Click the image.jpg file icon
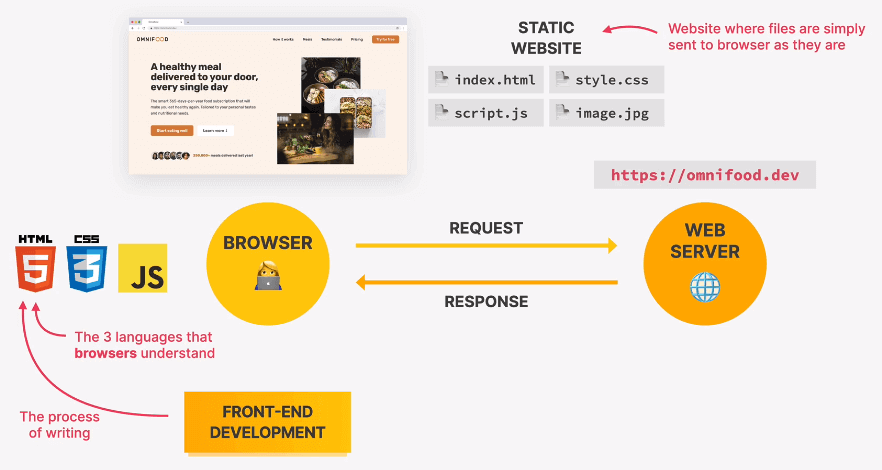The height and width of the screenshot is (470, 882). [x=561, y=113]
